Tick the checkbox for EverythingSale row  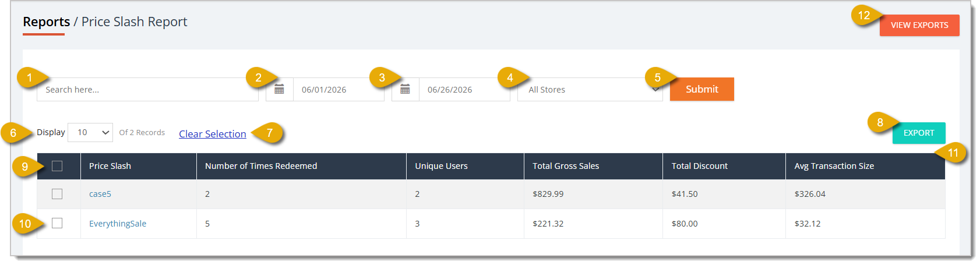click(x=57, y=223)
